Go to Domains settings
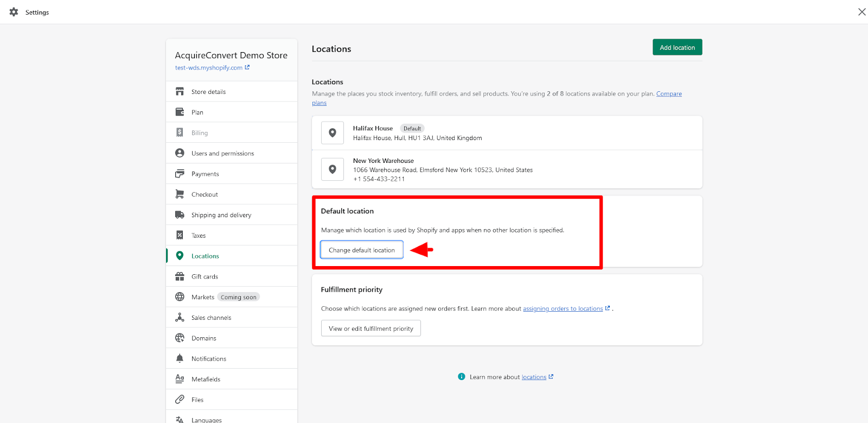 click(203, 338)
